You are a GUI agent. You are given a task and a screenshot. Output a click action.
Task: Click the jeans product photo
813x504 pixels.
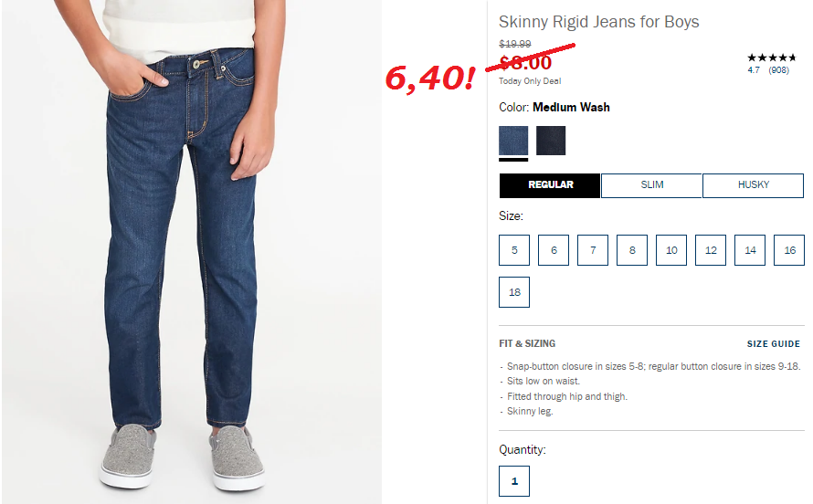point(192,252)
